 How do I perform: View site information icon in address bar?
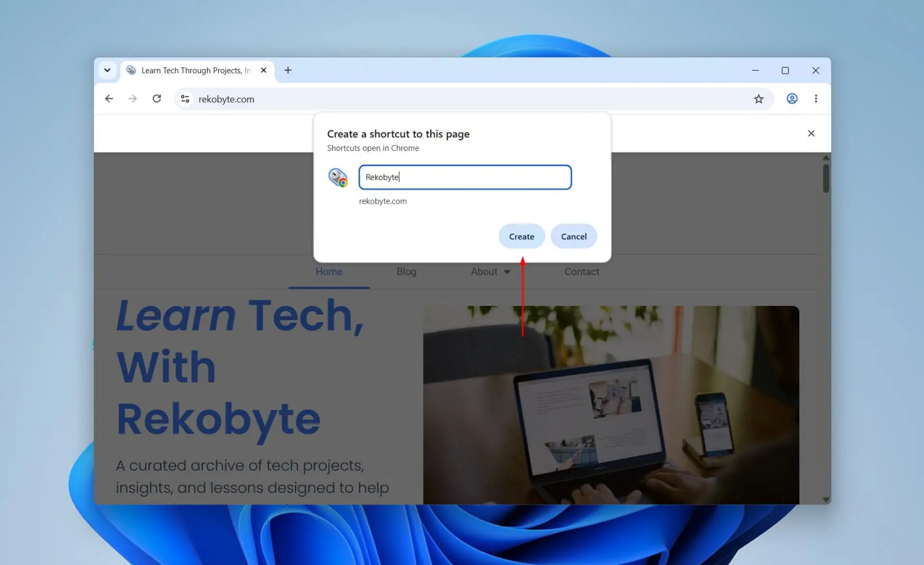185,99
